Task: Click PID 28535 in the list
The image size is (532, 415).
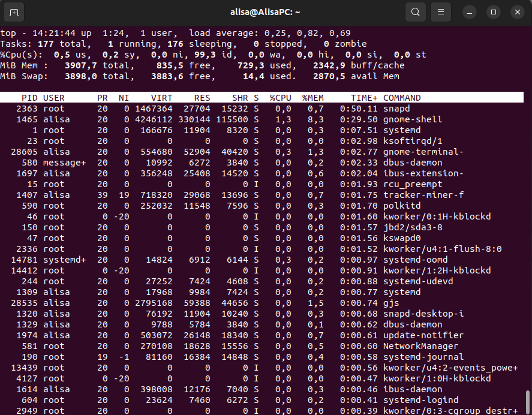Action: 24,303
